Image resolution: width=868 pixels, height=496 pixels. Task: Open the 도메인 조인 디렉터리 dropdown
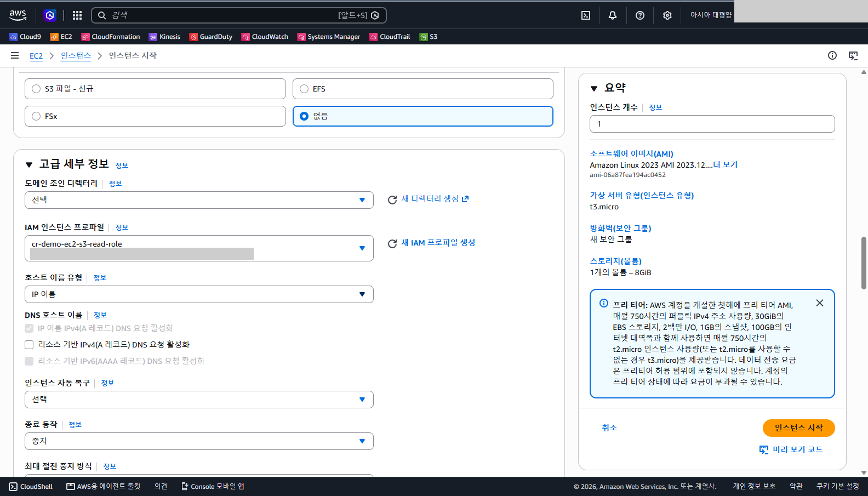coord(199,200)
